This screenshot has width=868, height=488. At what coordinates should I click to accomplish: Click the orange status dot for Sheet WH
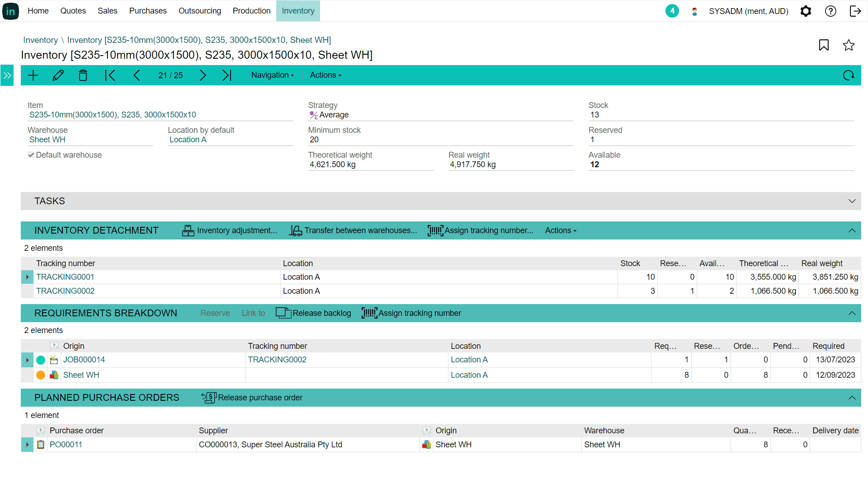click(41, 375)
